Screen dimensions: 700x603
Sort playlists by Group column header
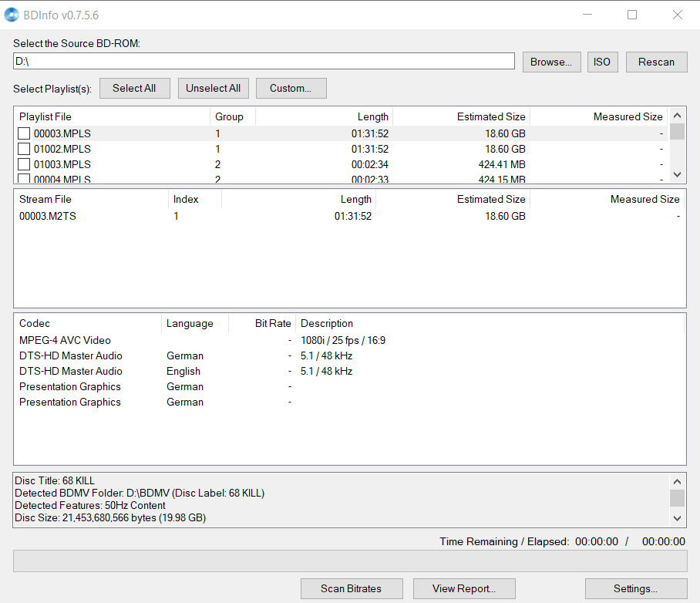point(233,116)
